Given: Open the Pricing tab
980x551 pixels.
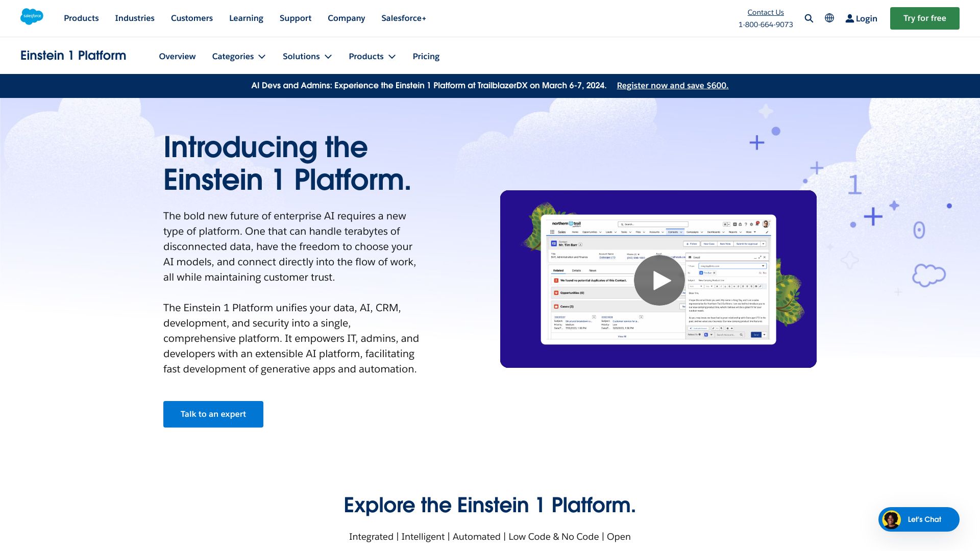Looking at the screenshot, I should click(426, 56).
